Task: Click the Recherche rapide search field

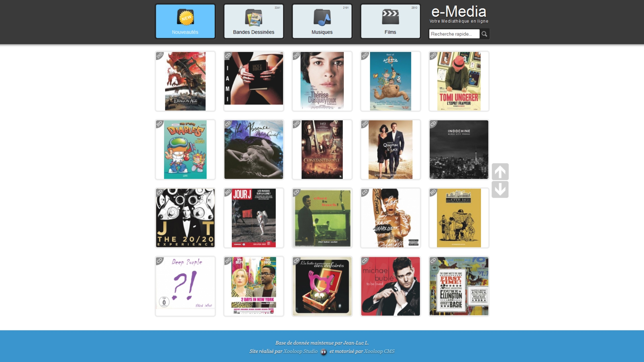Action: pyautogui.click(x=454, y=34)
